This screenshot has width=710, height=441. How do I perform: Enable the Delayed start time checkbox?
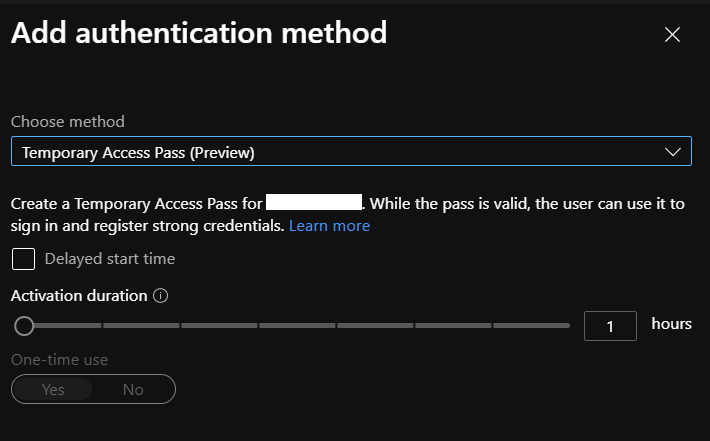click(23, 259)
